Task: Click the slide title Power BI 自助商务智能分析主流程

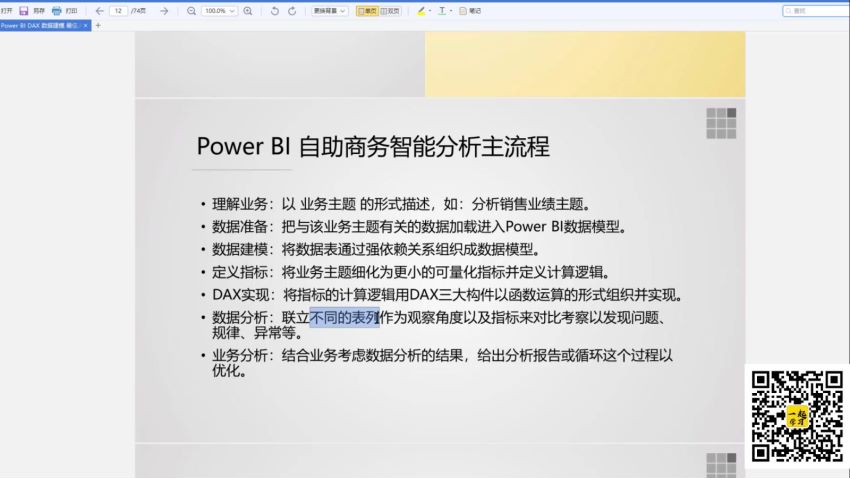Action: point(373,147)
